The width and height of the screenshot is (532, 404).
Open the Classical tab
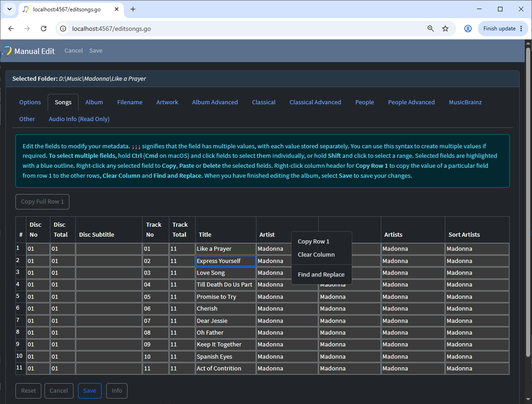point(264,102)
